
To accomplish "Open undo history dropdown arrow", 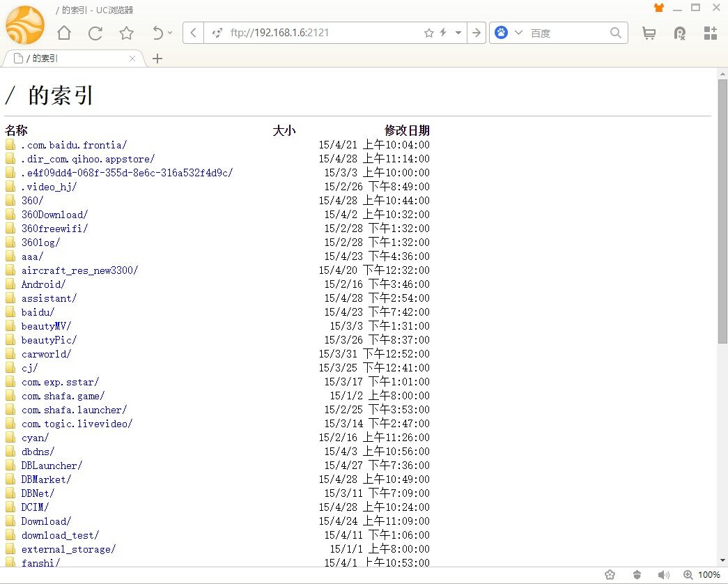I will point(170,33).
